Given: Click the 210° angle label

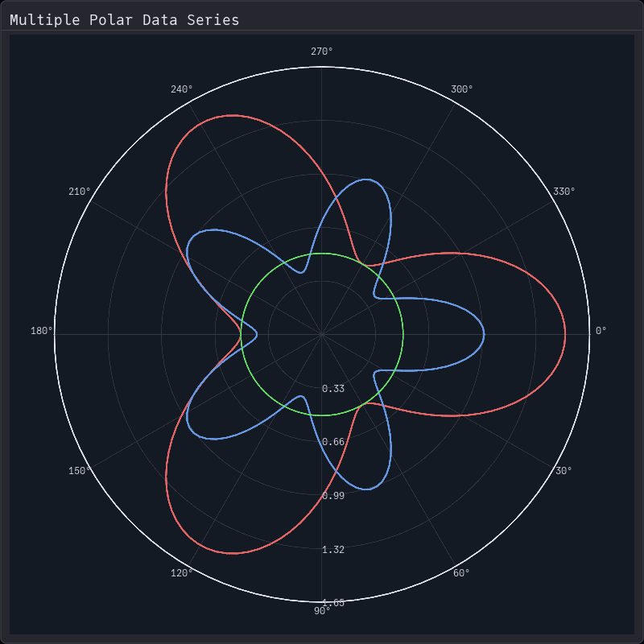Looking at the screenshot, I should (x=79, y=192).
